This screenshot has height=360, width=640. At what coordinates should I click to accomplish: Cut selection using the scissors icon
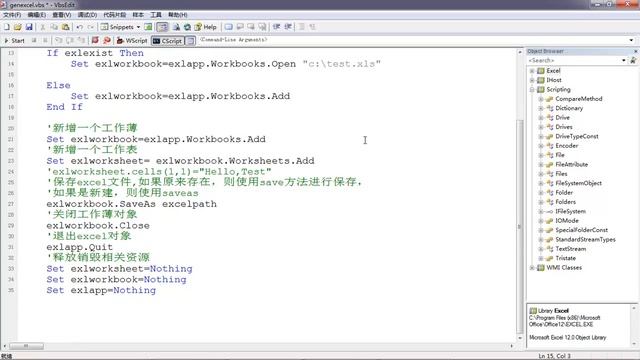click(x=42, y=27)
